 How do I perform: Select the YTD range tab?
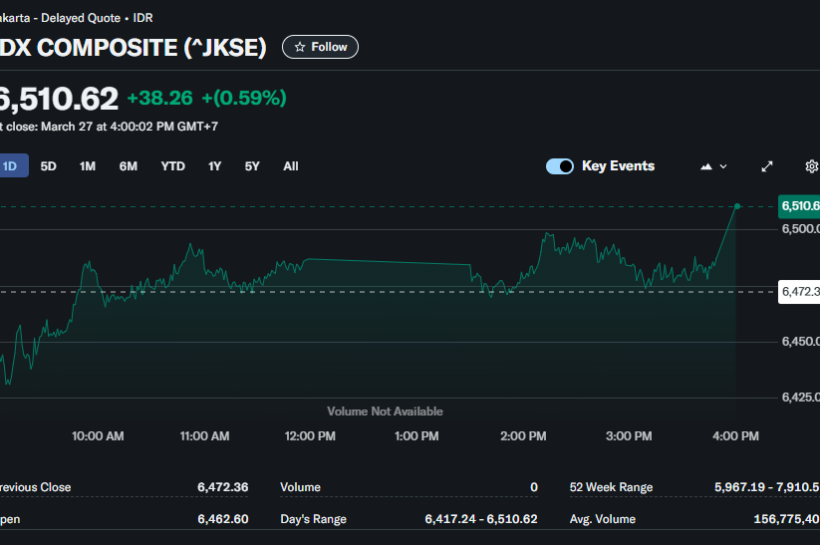click(x=173, y=166)
